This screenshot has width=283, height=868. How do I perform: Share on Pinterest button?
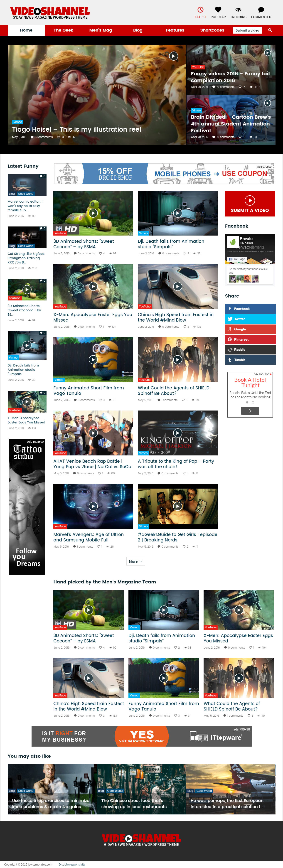(x=250, y=339)
